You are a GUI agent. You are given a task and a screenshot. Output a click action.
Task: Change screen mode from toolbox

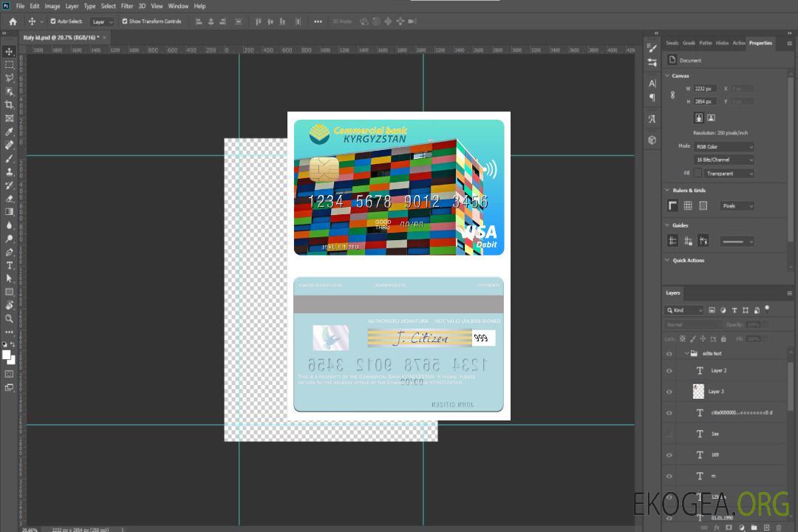[x=9, y=387]
